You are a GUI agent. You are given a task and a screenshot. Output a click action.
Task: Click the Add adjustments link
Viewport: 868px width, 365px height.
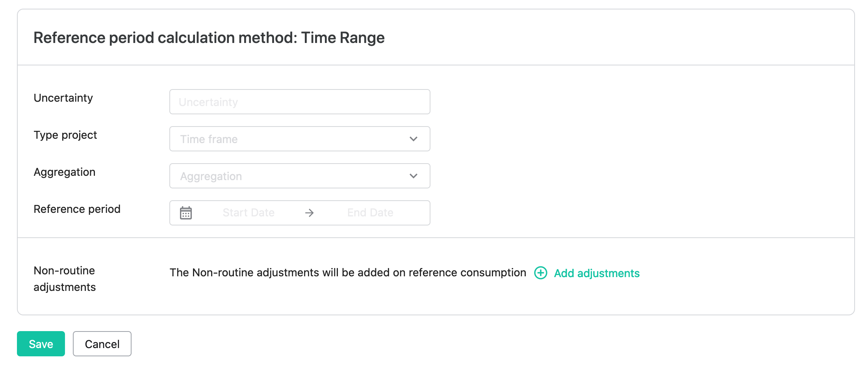click(x=597, y=273)
